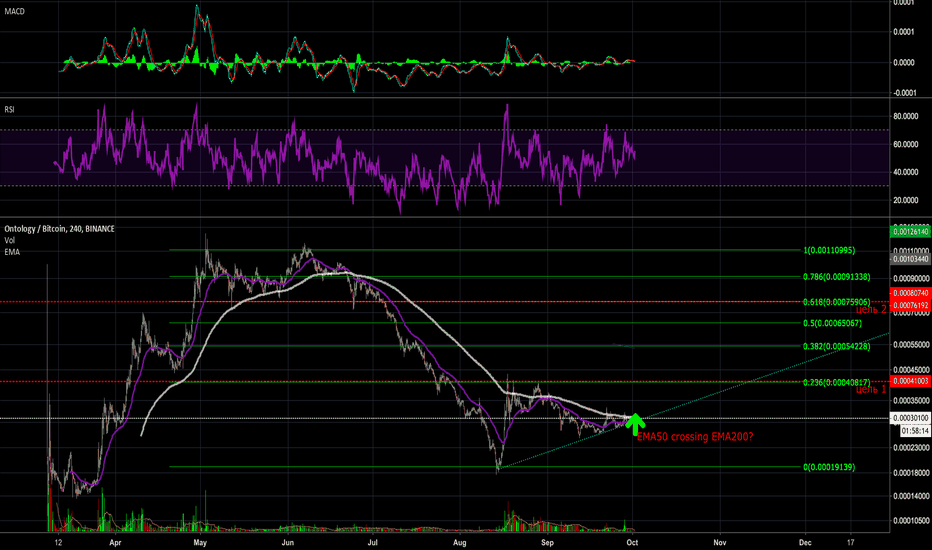Select the 0.5(0.00065067) Fibonacci label

click(x=832, y=323)
